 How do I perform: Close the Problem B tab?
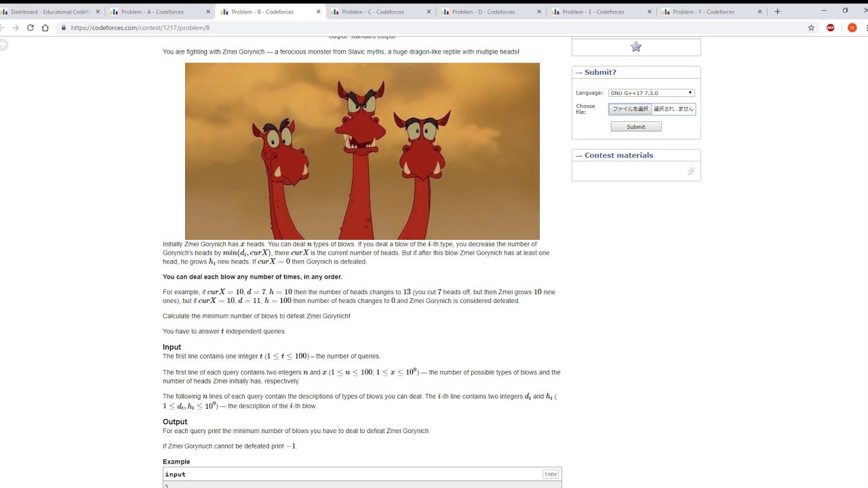pyautogui.click(x=319, y=12)
